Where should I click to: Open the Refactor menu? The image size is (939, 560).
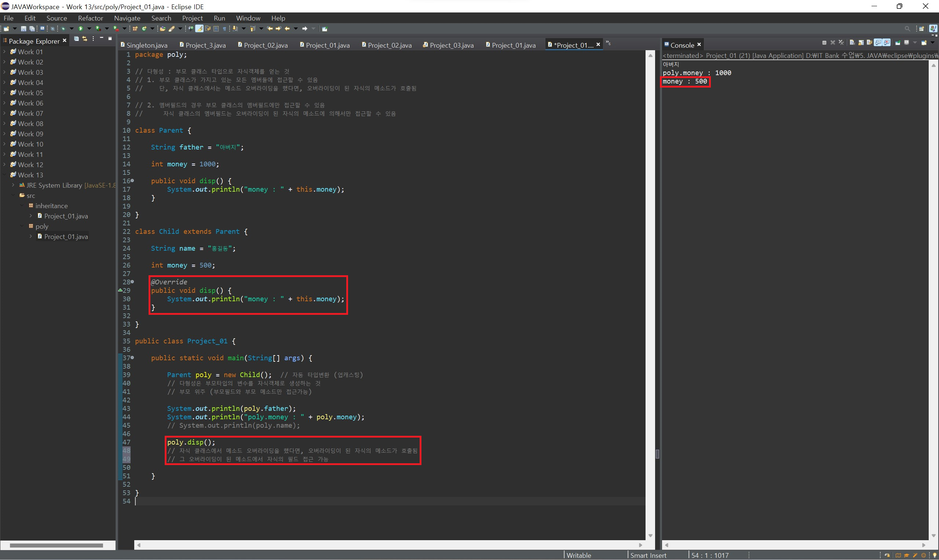pos(90,18)
